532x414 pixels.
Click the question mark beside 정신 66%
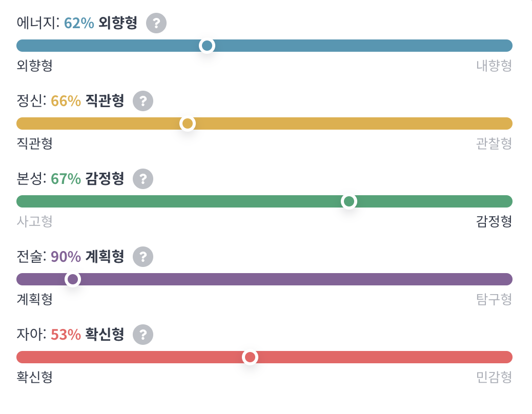[142, 101]
